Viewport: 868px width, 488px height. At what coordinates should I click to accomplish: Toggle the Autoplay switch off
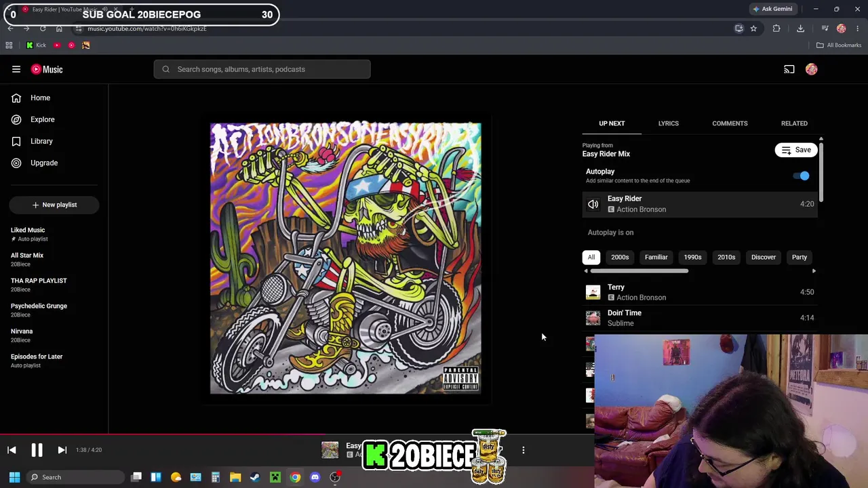tap(802, 176)
